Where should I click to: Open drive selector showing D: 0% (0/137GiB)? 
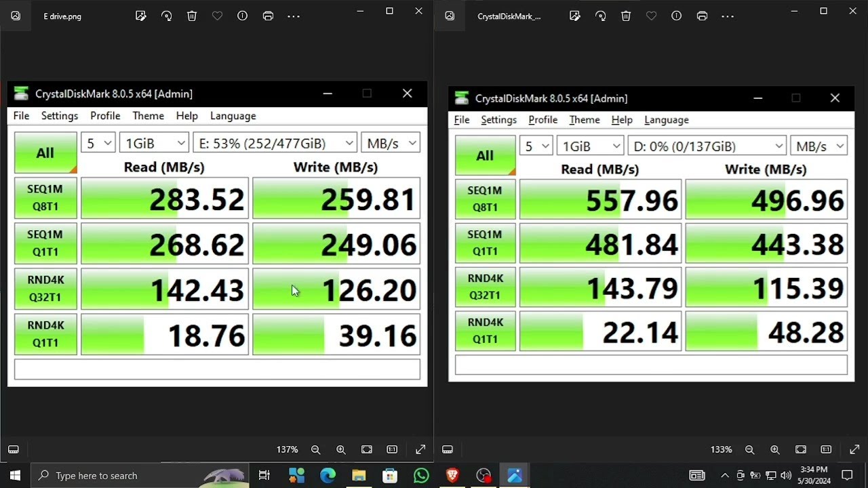click(707, 146)
